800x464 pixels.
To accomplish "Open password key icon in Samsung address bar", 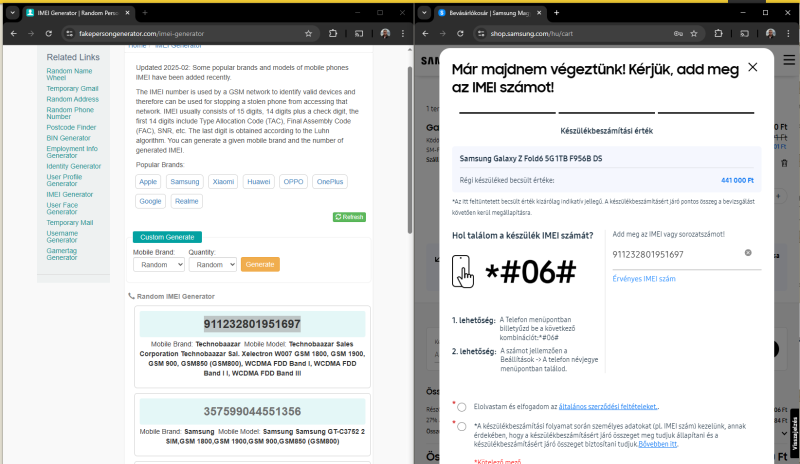I will point(678,34).
